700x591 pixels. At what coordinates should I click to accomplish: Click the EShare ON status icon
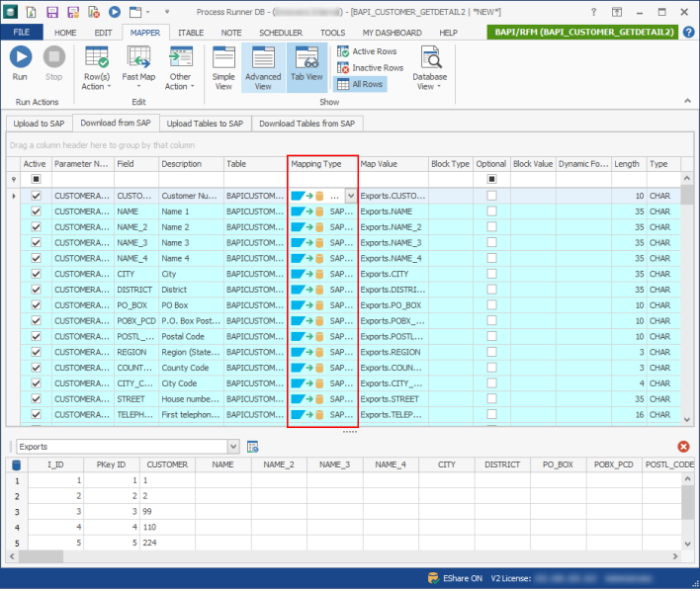point(433,577)
